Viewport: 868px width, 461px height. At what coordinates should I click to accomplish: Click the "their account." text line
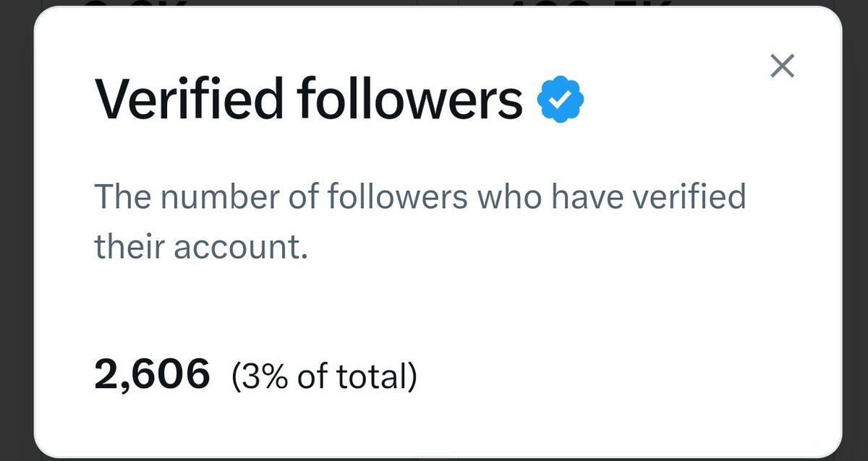[201, 246]
